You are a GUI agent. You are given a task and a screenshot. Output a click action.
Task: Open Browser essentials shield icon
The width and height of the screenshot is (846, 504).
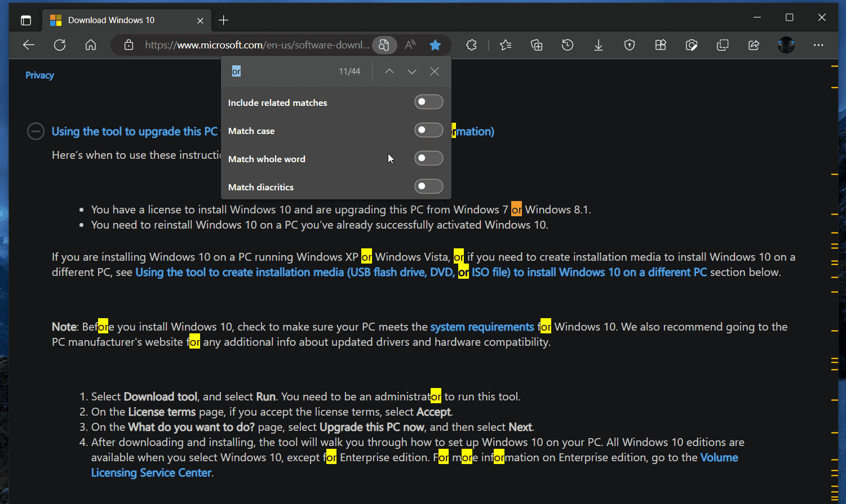tap(629, 45)
